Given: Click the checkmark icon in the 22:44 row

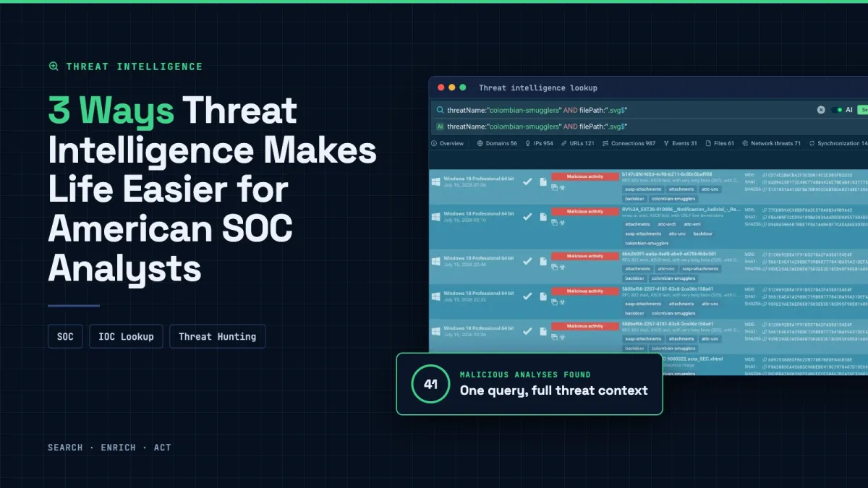Looking at the screenshot, I should [527, 261].
